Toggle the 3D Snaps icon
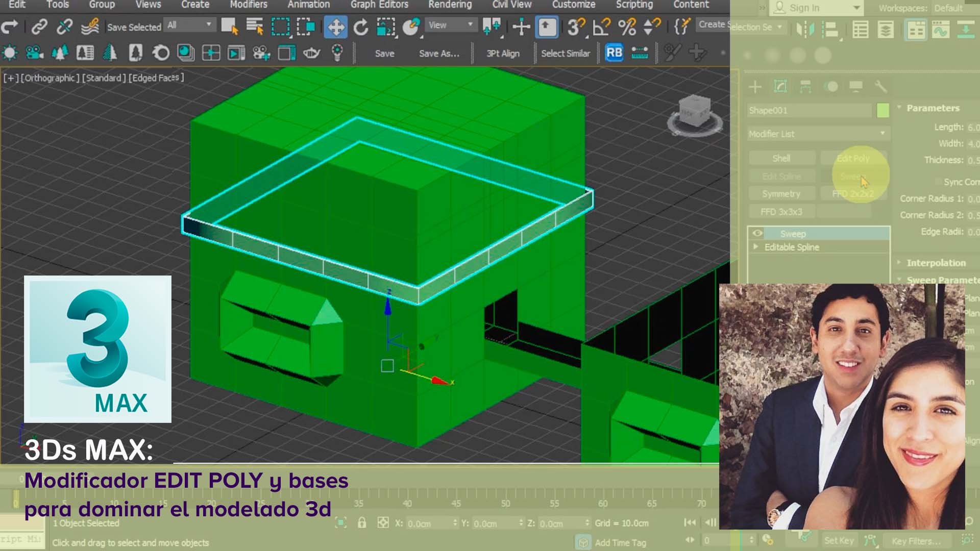The width and height of the screenshot is (980, 551). click(576, 27)
